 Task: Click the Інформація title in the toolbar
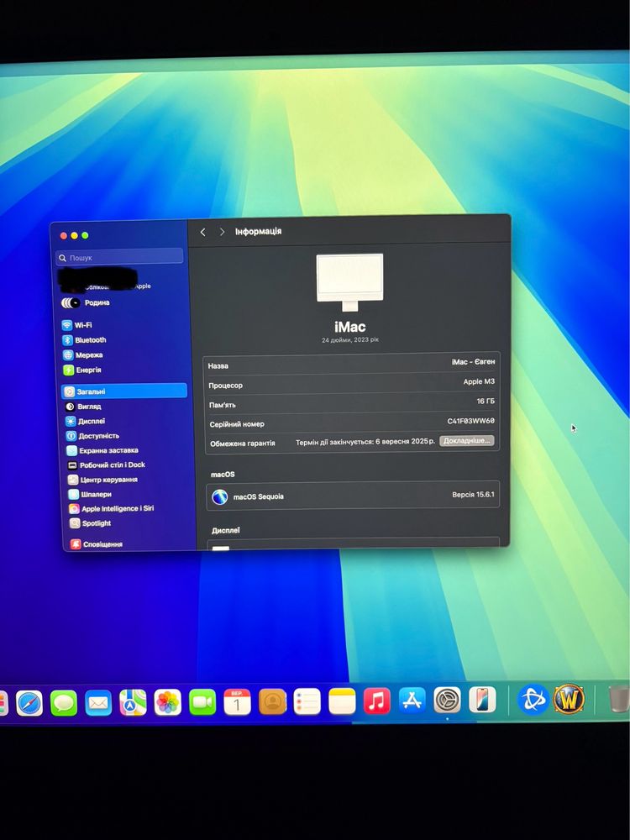point(258,232)
